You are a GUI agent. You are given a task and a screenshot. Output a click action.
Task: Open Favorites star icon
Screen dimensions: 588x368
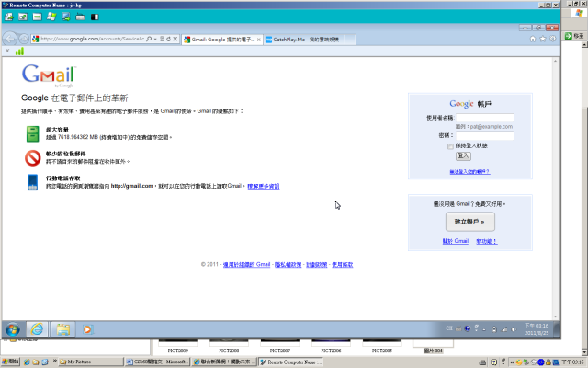tap(543, 39)
